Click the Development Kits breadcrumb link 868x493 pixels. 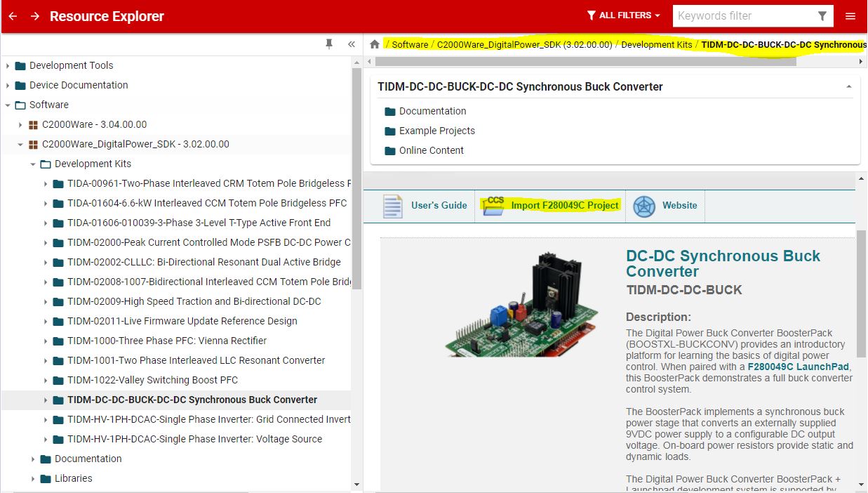[x=657, y=44]
